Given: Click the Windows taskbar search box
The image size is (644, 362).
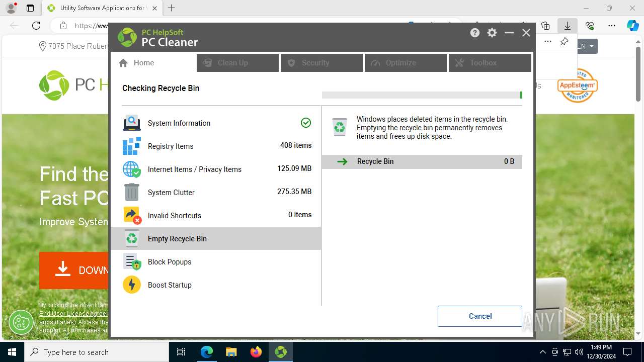Looking at the screenshot, I should coord(97,352).
